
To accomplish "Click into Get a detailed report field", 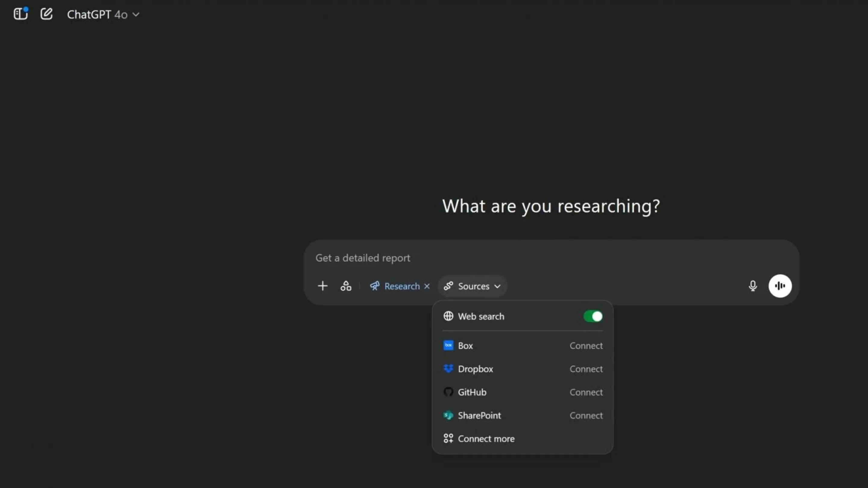I will pyautogui.click(x=551, y=258).
